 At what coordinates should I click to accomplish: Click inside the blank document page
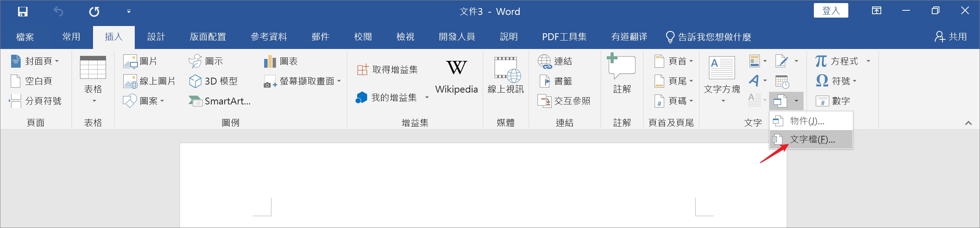tap(483, 185)
